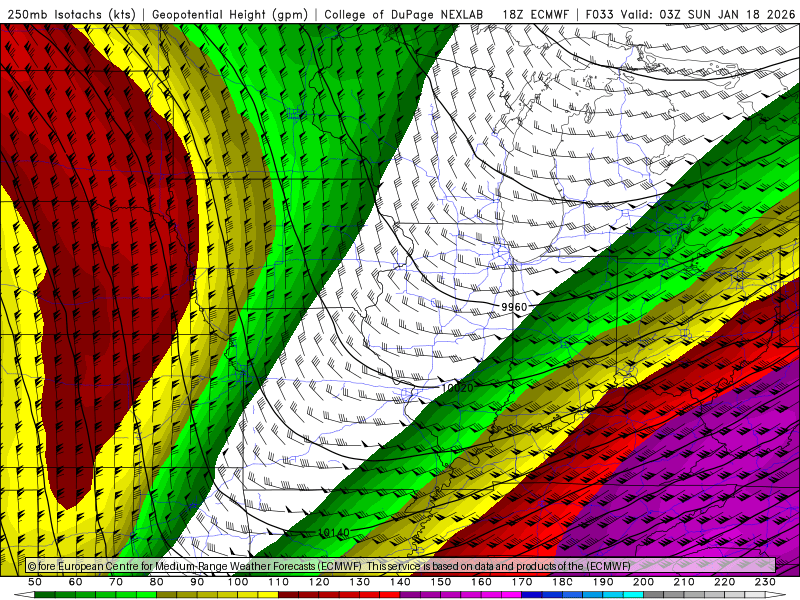Click the '250mb Isotachs (kts)' title text
The height and width of the screenshot is (600, 800).
[x=72, y=15]
